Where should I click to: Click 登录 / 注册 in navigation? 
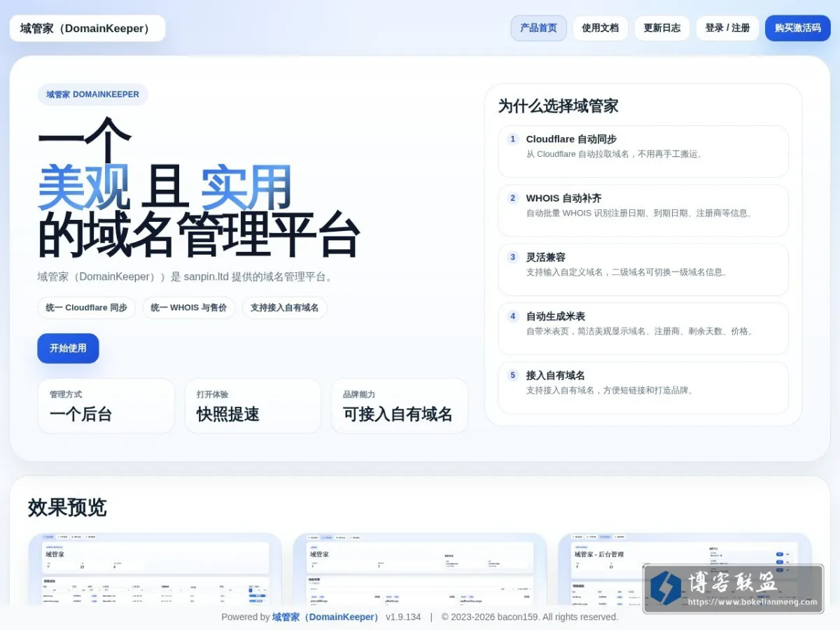[727, 28]
